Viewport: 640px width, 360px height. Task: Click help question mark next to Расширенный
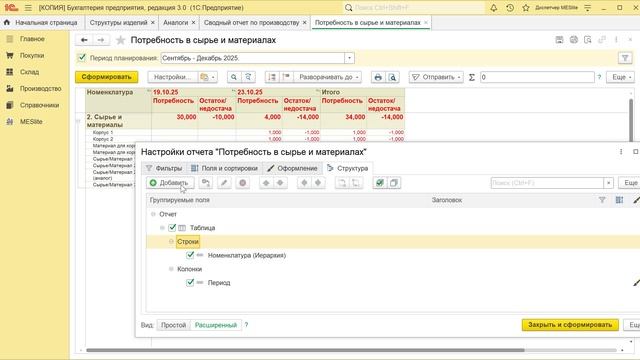(x=246, y=325)
